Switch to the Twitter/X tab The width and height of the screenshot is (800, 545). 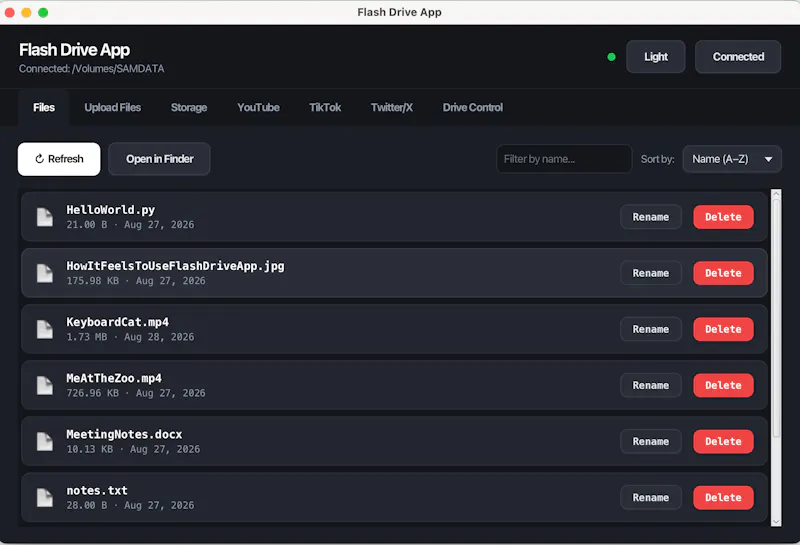[x=392, y=107]
